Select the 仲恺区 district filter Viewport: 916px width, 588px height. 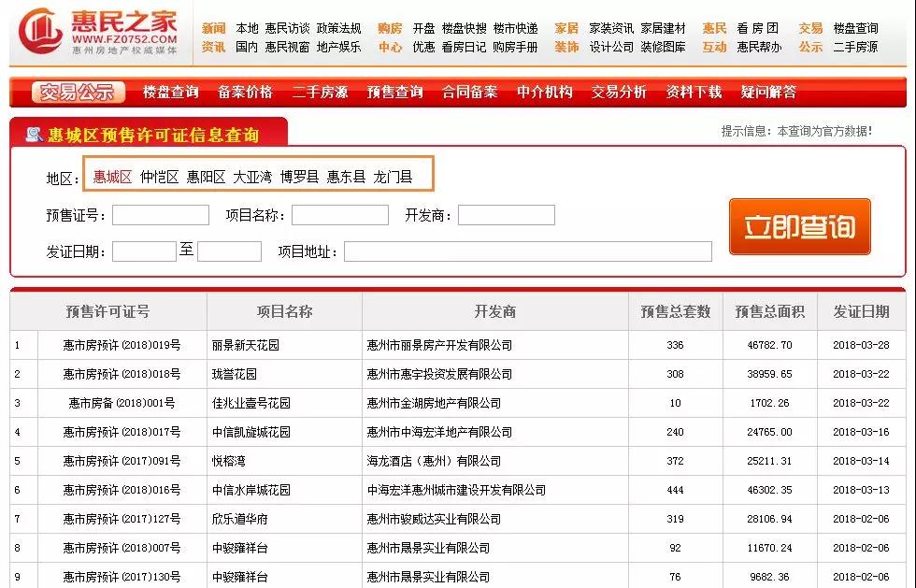tap(160, 177)
